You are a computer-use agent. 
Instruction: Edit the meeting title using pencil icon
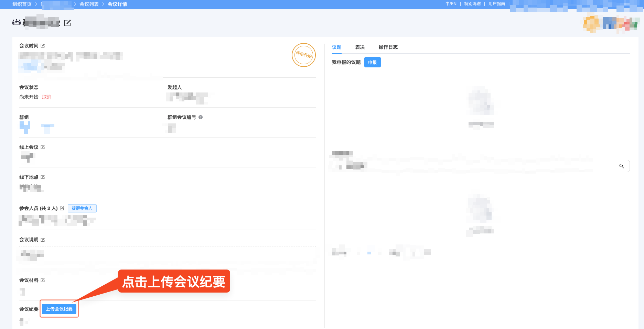point(68,23)
